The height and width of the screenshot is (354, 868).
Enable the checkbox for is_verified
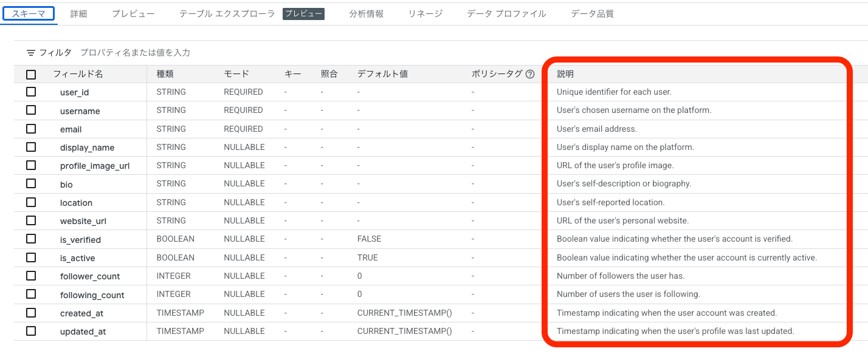tap(31, 239)
